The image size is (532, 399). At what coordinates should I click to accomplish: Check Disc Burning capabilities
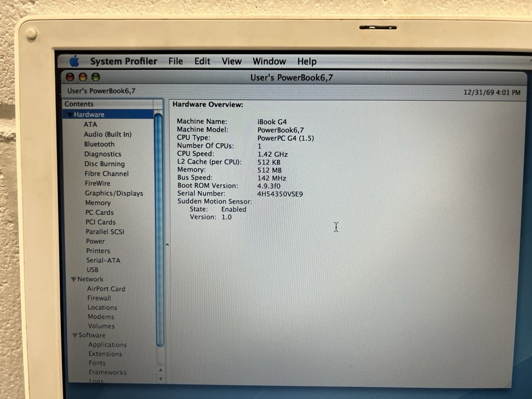(x=105, y=163)
